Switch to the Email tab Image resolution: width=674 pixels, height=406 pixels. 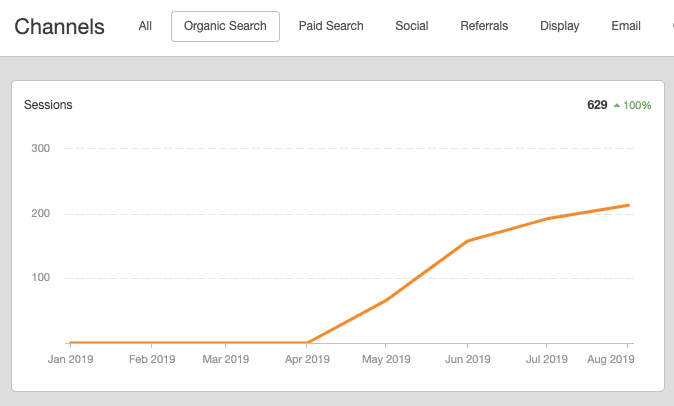click(x=626, y=26)
